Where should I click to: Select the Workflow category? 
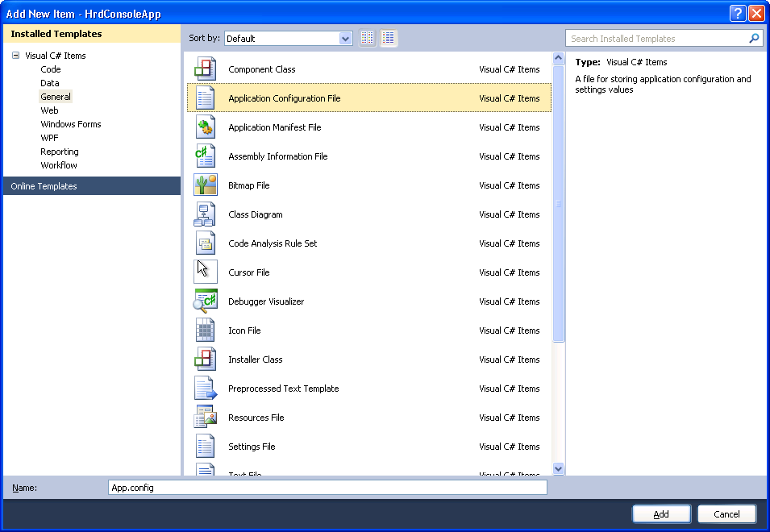pyautogui.click(x=58, y=165)
